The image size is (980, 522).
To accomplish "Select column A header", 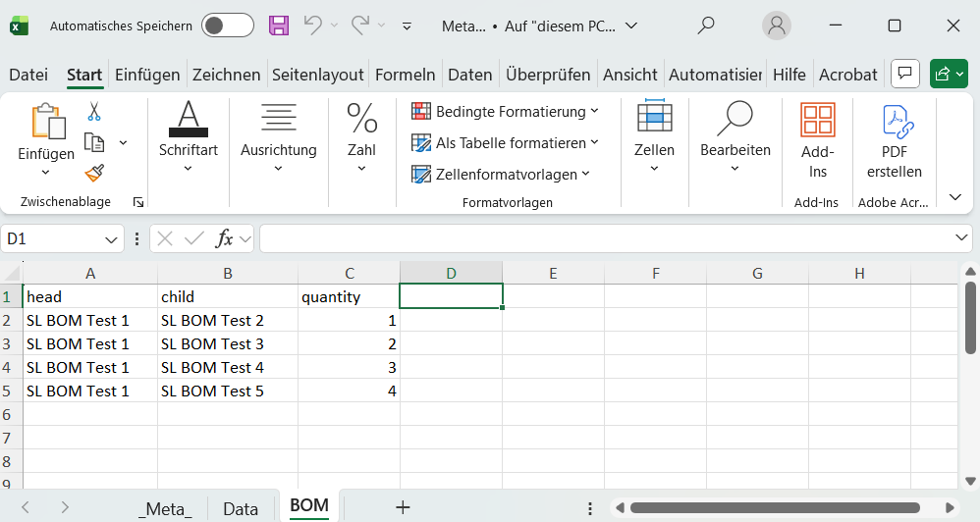I will 90,274.
